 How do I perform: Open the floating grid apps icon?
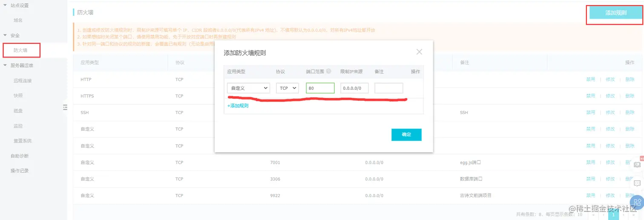coord(638,202)
